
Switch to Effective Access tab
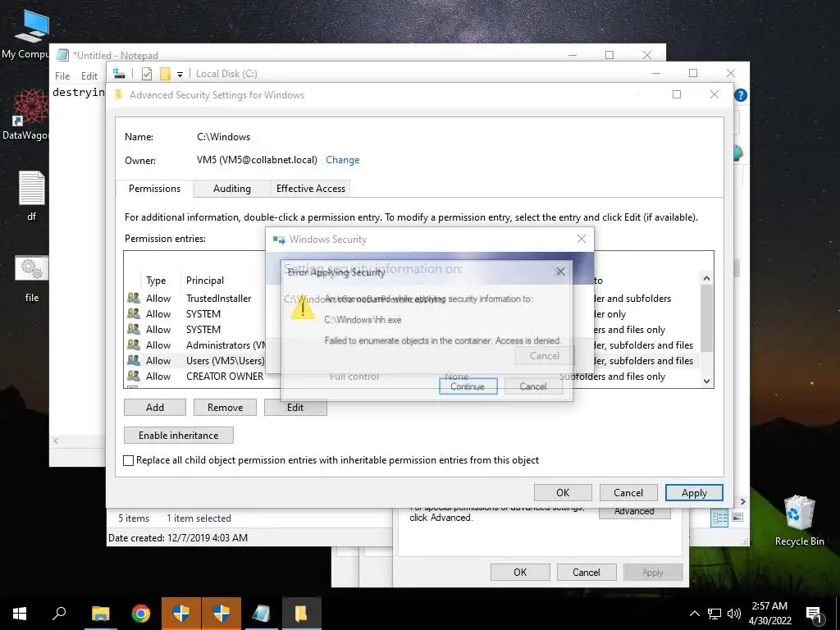[311, 189]
